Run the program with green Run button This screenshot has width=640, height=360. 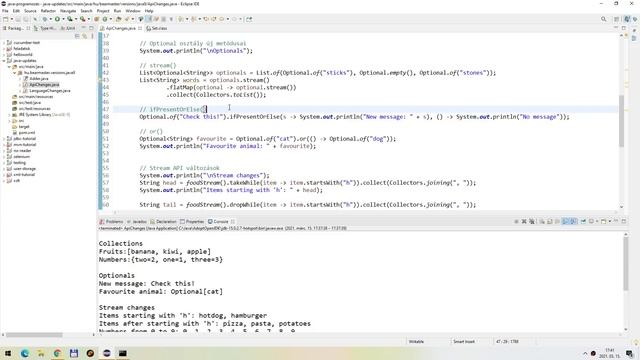click(57, 19)
